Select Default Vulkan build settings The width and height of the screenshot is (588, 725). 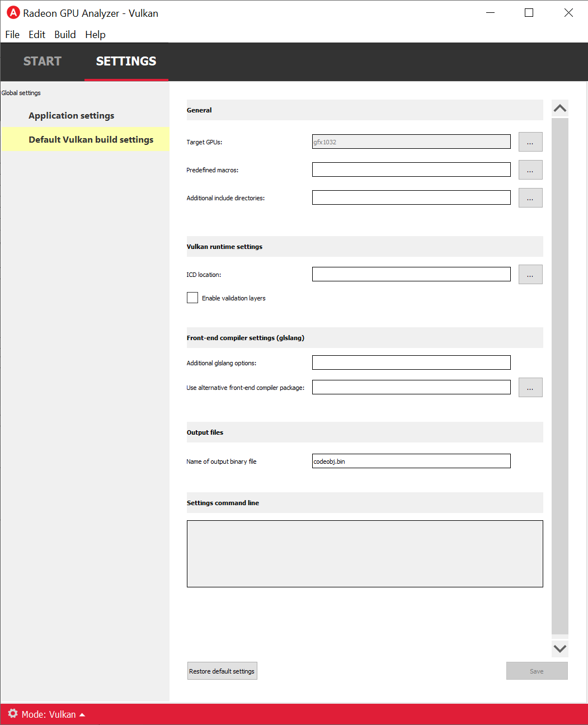coord(91,140)
